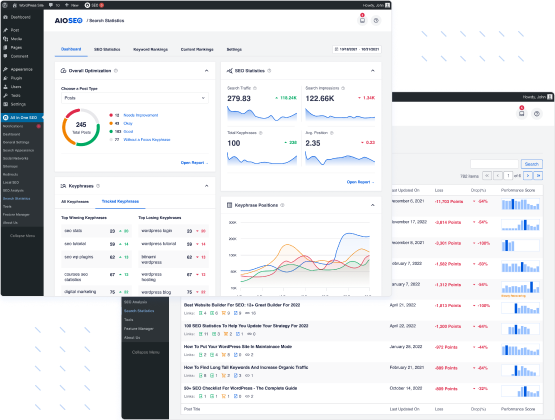Switch to the Keyword Rankings tab

pos(150,50)
